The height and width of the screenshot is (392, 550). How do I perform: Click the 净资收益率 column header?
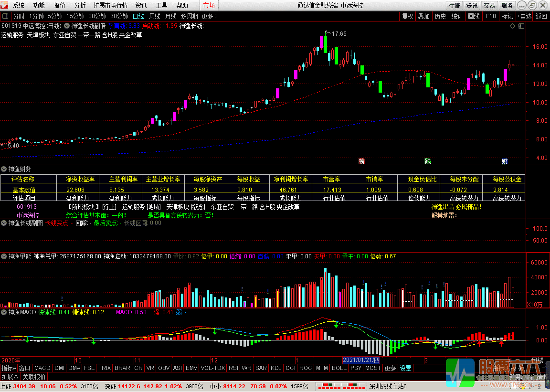click(80, 180)
